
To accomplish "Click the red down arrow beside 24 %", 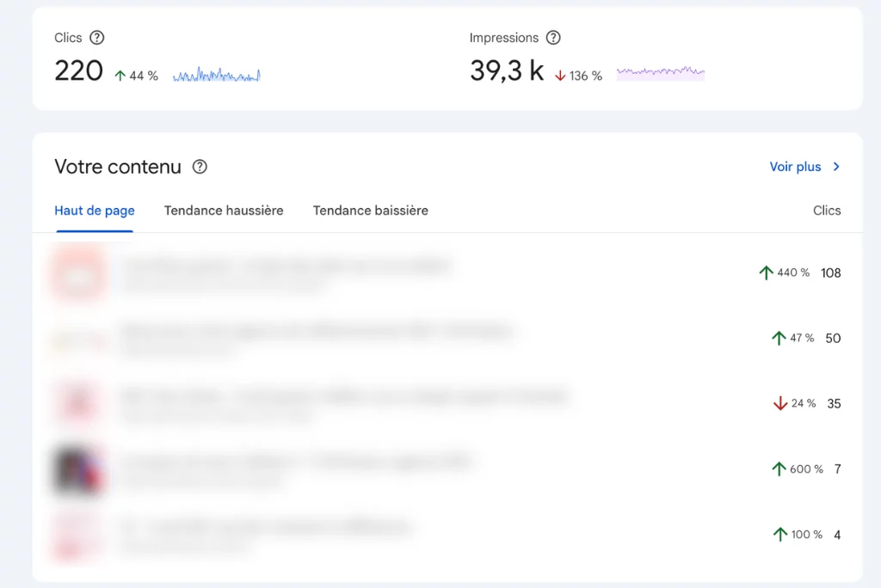I will pyautogui.click(x=780, y=403).
